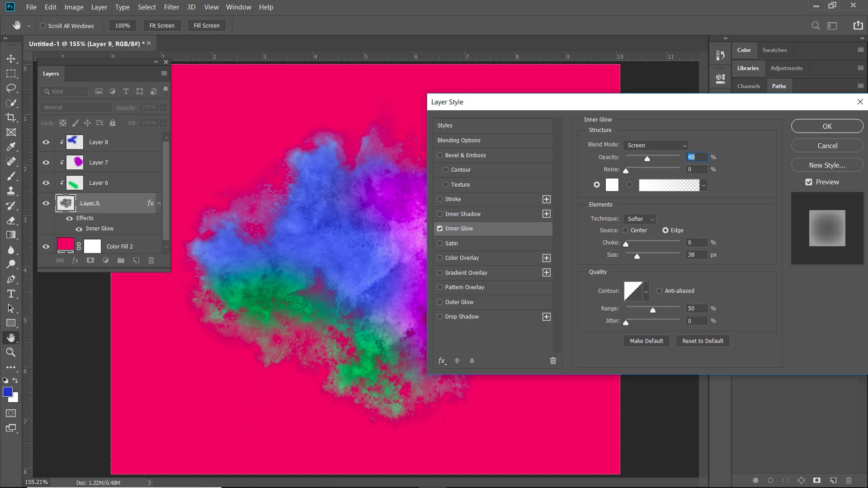Choose Center as glow source

click(x=625, y=230)
